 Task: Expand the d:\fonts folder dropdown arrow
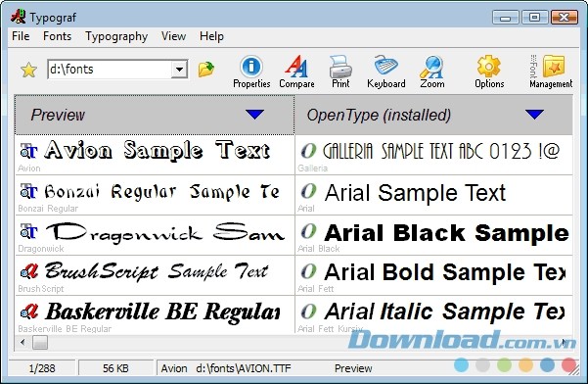click(179, 70)
